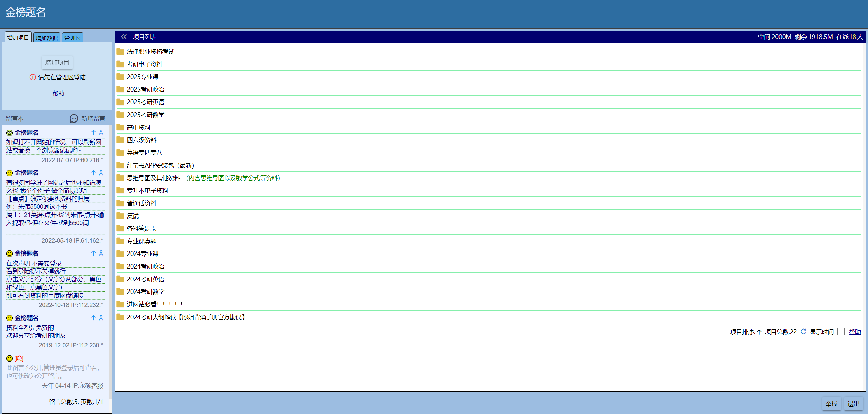Click the 举报 button at bottom right
868x414 pixels.
pos(831,403)
